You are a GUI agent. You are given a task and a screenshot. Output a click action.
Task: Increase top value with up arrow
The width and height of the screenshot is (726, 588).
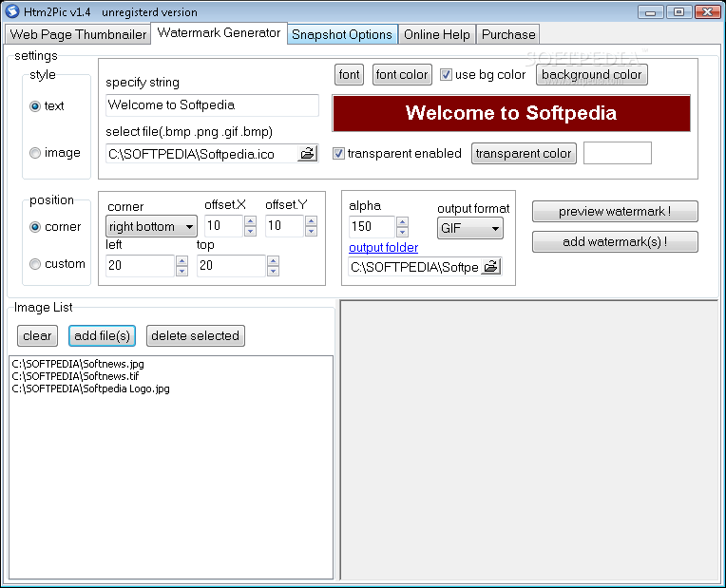[273, 260]
